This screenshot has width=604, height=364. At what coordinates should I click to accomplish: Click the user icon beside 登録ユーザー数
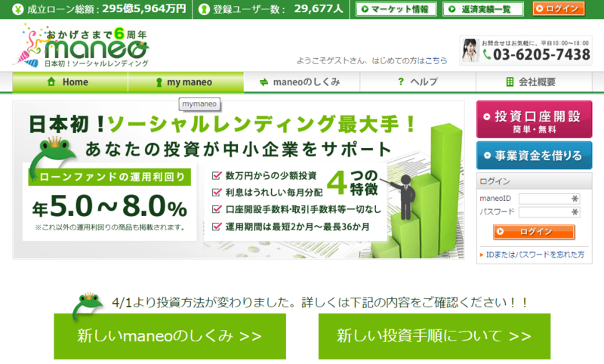click(x=204, y=9)
